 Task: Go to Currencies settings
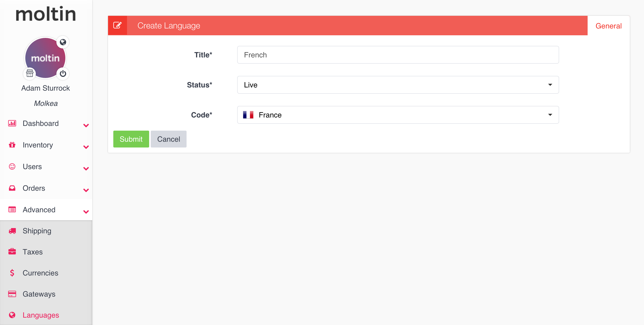pos(46,273)
